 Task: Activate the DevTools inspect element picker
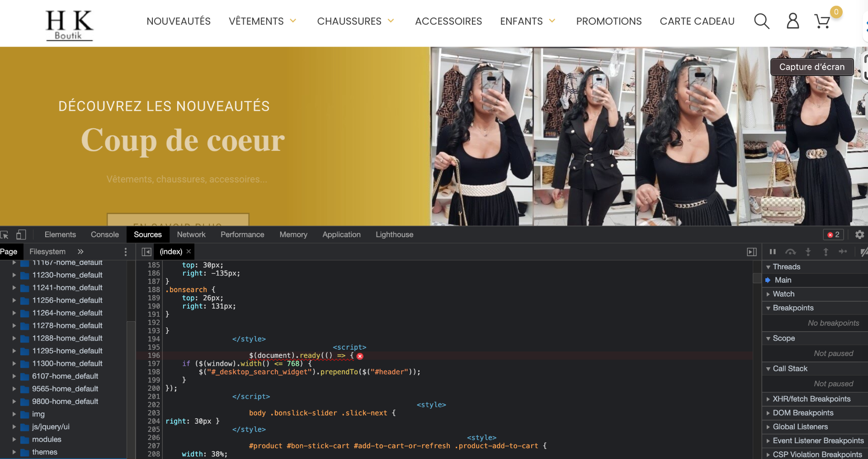pyautogui.click(x=5, y=234)
